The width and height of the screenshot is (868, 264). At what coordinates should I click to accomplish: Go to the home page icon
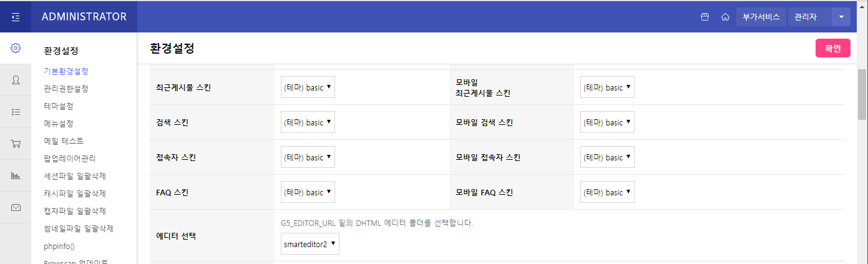pyautogui.click(x=725, y=17)
